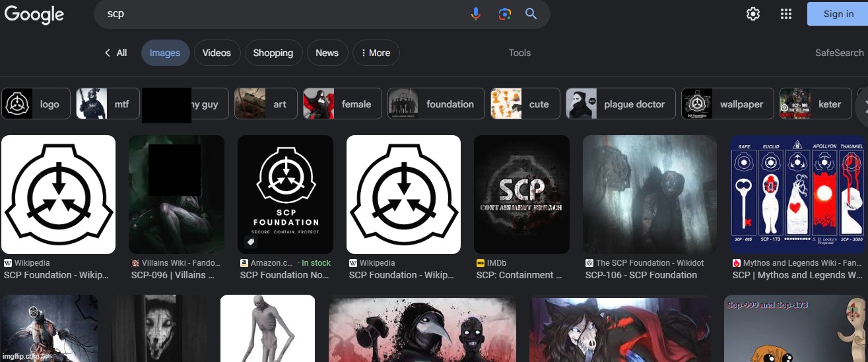
Task: Open SCP-096 Villains Wiki thumbnail
Action: click(176, 195)
